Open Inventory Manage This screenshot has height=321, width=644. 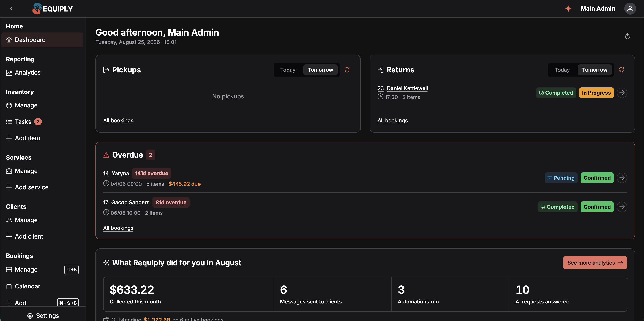42,105
